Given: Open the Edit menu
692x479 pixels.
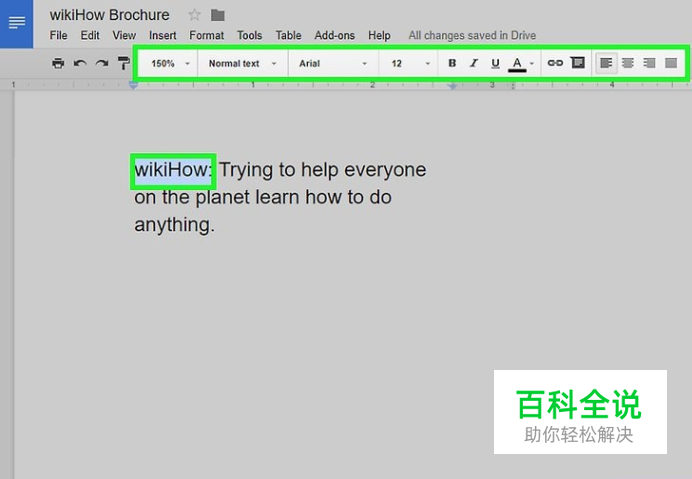Looking at the screenshot, I should click(90, 35).
